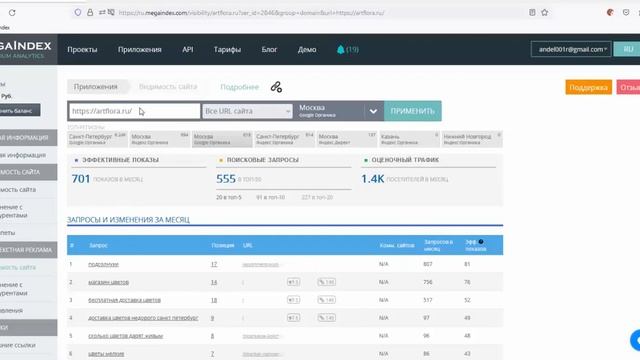Open the магазин цветов query link
This screenshot has height=360, width=640.
pos(109,282)
